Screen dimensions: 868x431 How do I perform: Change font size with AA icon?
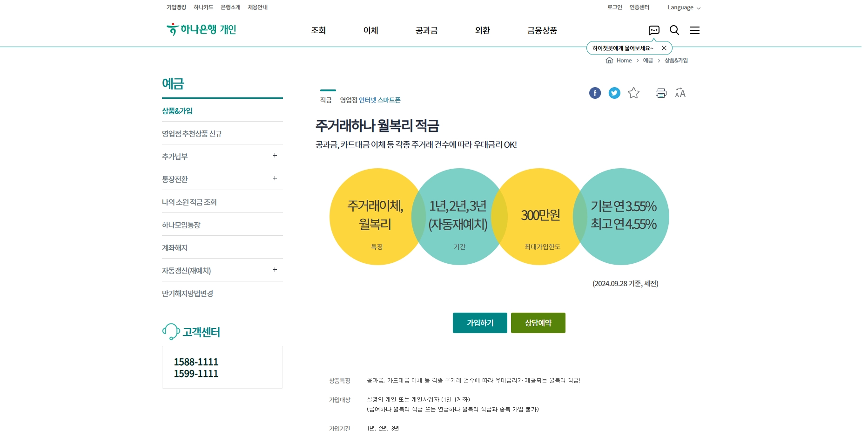(680, 93)
